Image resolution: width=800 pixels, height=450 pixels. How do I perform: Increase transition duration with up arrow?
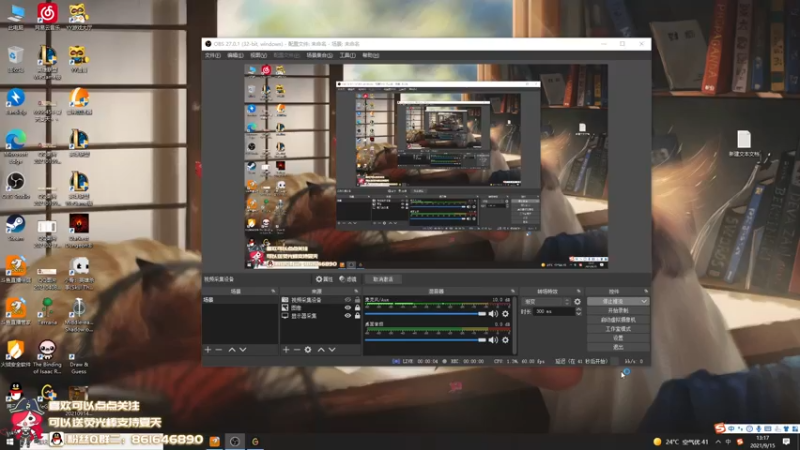(578, 310)
